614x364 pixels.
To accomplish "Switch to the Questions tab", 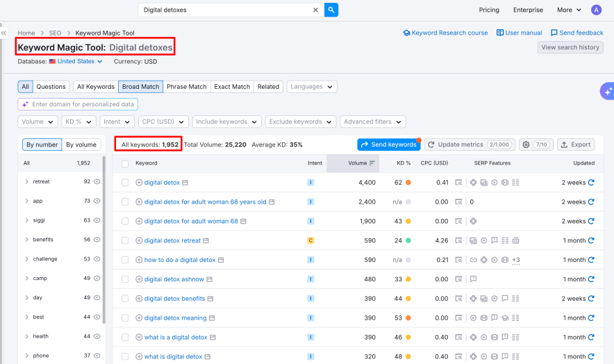I will click(51, 87).
